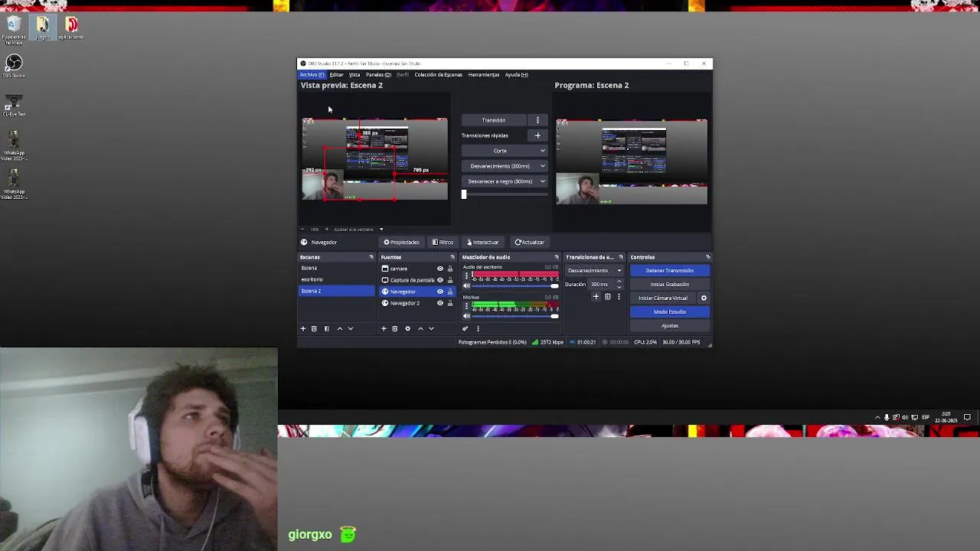Viewport: 980px width, 551px height.
Task: Adjust Mic/Aux volume slider
Action: 516,315
